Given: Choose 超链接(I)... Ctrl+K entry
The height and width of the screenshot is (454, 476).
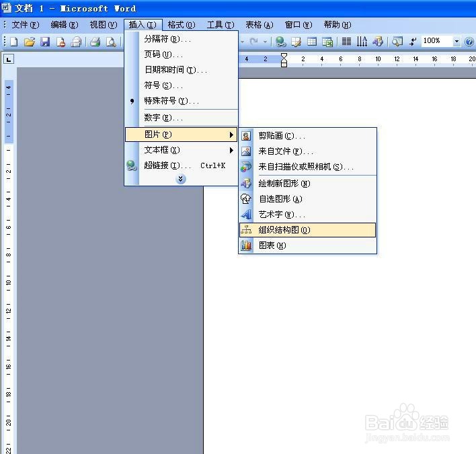Looking at the screenshot, I should pyautogui.click(x=182, y=165).
